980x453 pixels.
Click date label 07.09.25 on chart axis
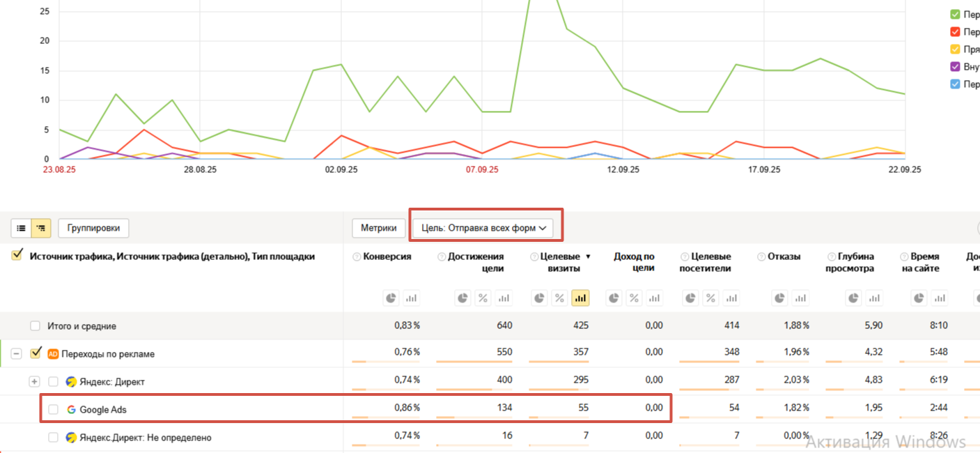coord(482,170)
